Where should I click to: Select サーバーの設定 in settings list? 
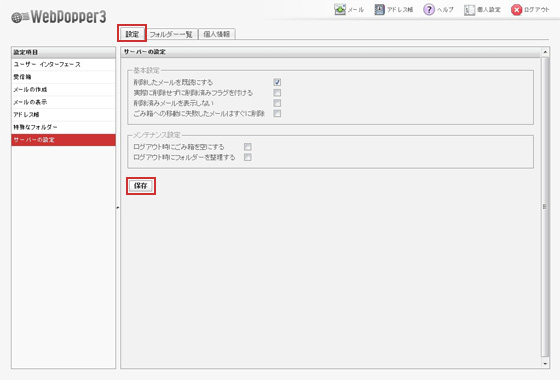click(x=64, y=140)
